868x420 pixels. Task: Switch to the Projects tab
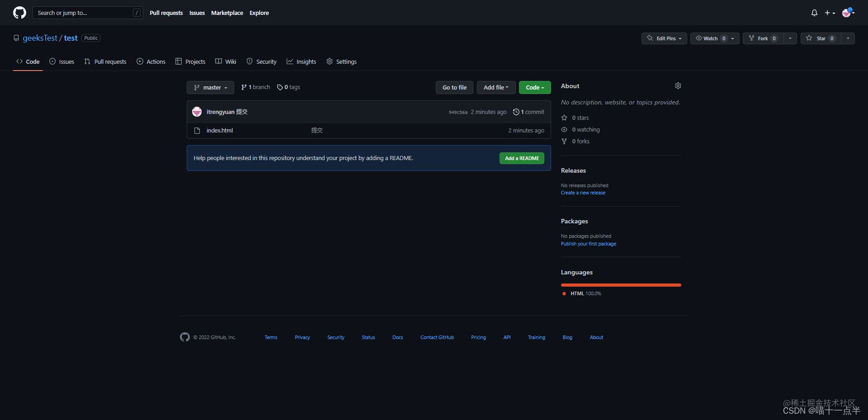(x=190, y=61)
